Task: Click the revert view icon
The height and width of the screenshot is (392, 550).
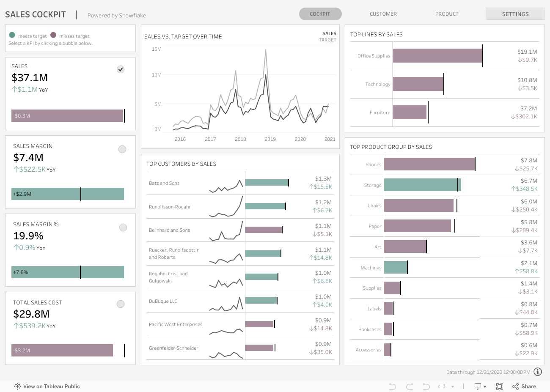Action: 426,387
